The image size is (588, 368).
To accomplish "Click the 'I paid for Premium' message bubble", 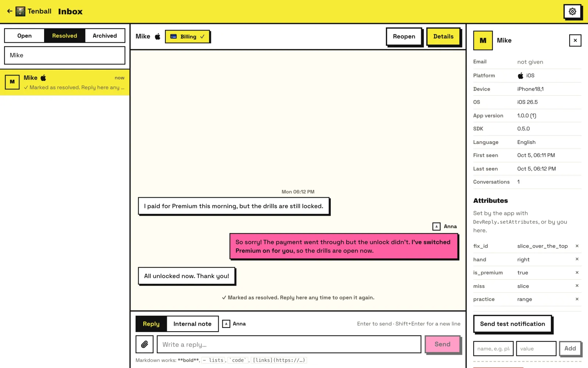I will pos(234,206).
